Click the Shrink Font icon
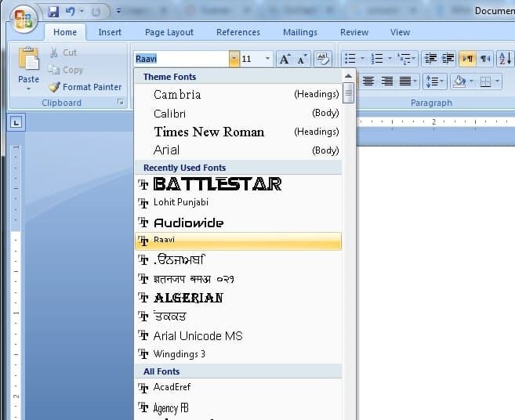The image size is (515, 420). [x=302, y=60]
